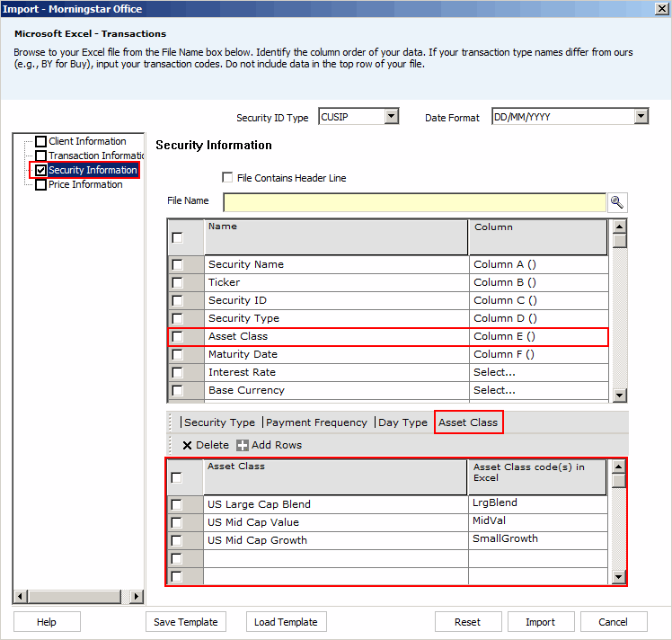
Task: Switch to the Day Type tab
Action: [402, 422]
